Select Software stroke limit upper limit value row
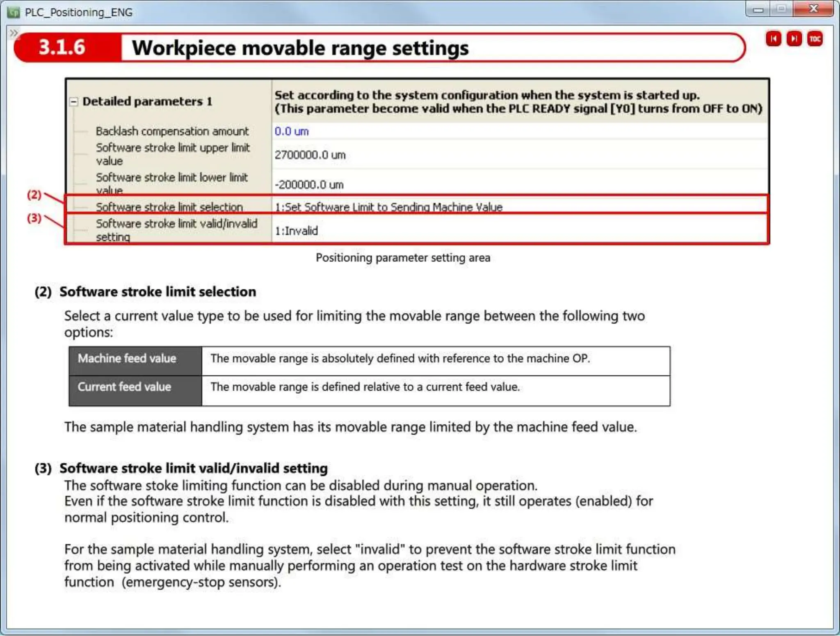The width and height of the screenshot is (840, 636). coord(172,154)
